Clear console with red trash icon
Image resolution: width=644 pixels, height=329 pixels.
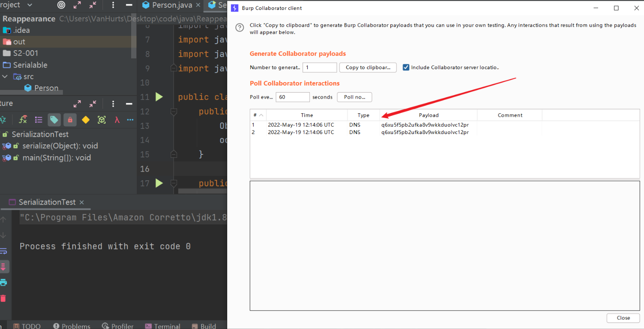coord(3,298)
